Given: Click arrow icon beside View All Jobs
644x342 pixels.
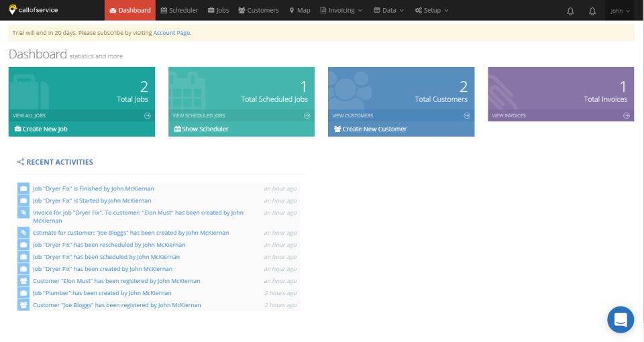Looking at the screenshot, I should coord(147,116).
